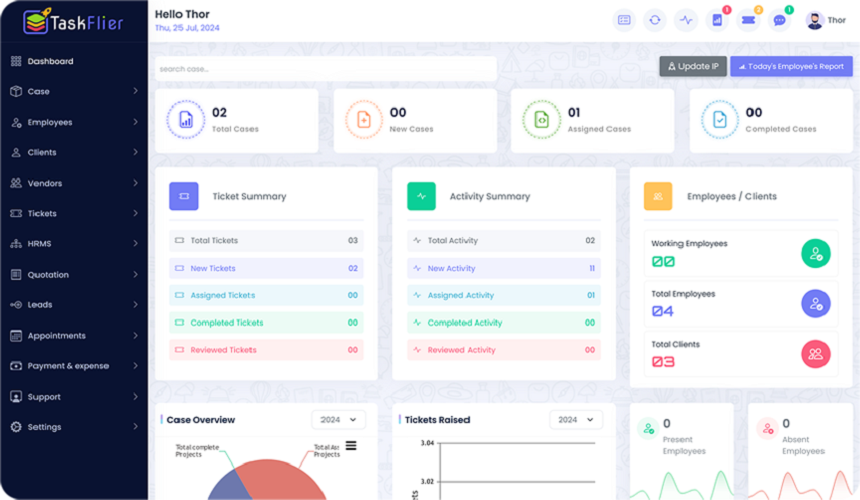The width and height of the screenshot is (860, 500).
Task: Click the date Thu, 25 Jul, 2024
Action: (187, 28)
